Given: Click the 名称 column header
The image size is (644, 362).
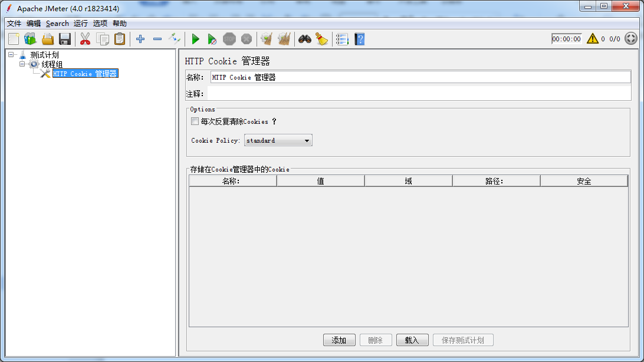Looking at the screenshot, I should [232, 181].
